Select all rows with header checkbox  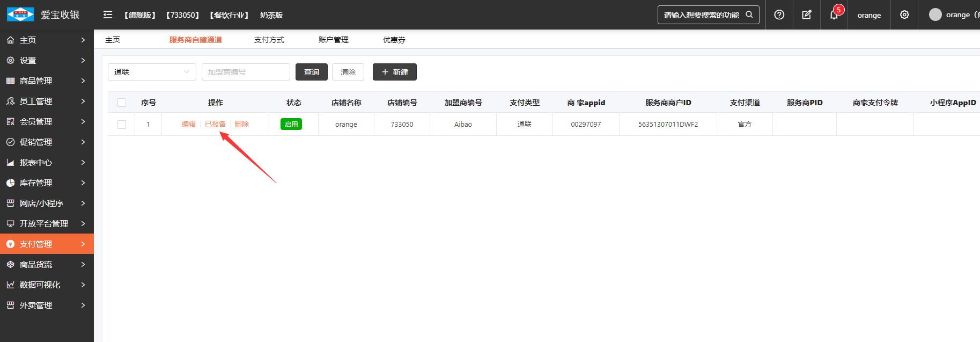coord(122,103)
